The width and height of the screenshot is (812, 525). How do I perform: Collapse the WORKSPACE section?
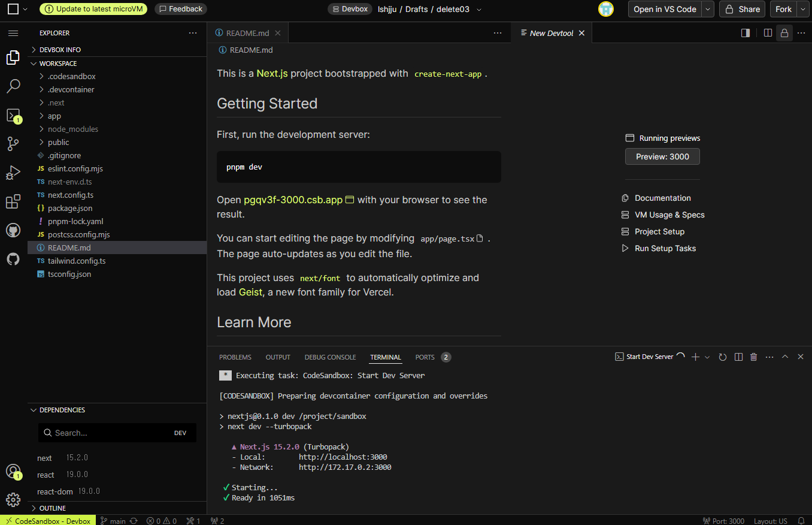117,63
